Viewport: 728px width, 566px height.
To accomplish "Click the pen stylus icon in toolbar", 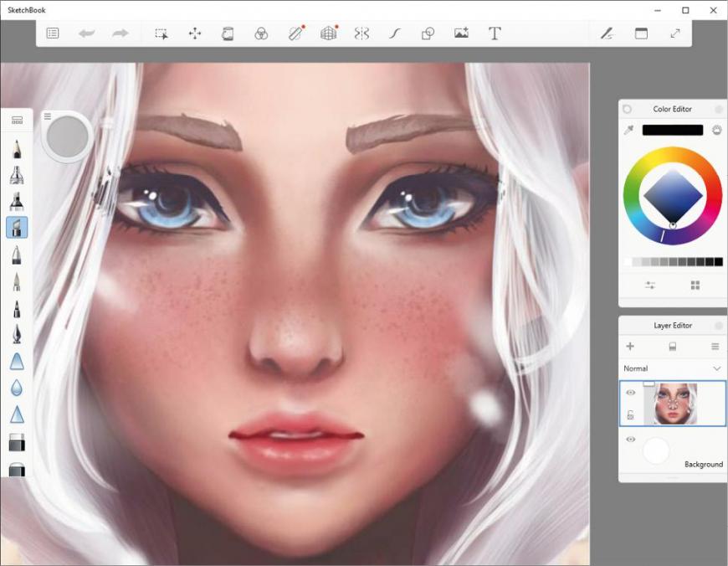I will click(607, 33).
